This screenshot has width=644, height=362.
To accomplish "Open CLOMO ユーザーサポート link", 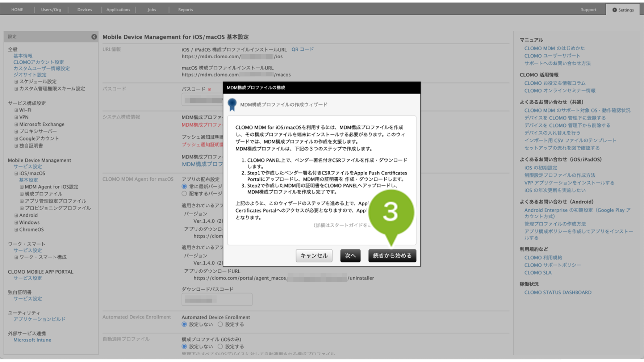I will point(552,56).
